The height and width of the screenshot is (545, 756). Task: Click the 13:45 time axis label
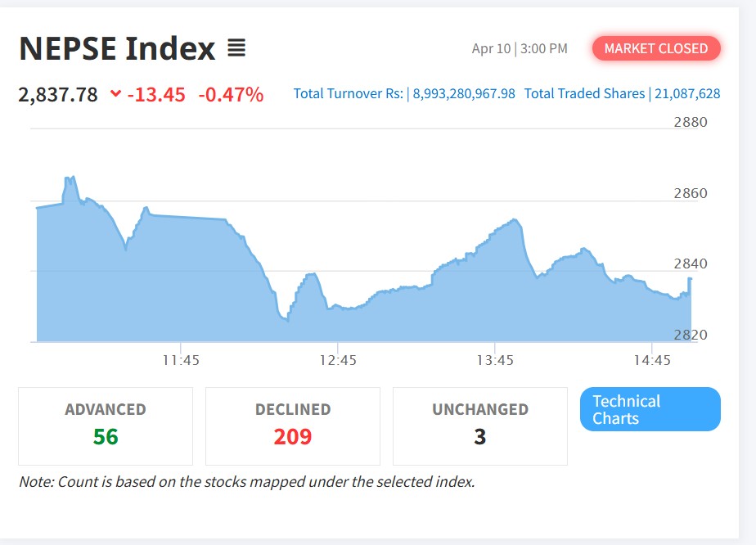(495, 360)
